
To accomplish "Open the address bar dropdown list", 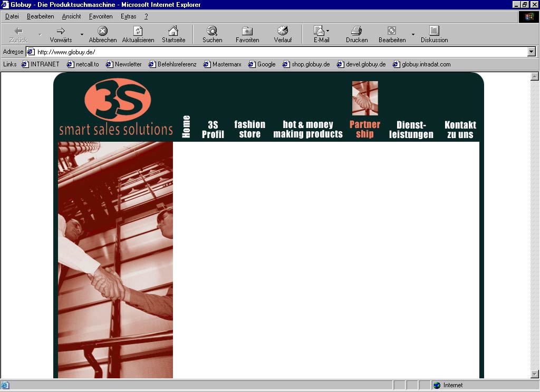I will [x=532, y=52].
